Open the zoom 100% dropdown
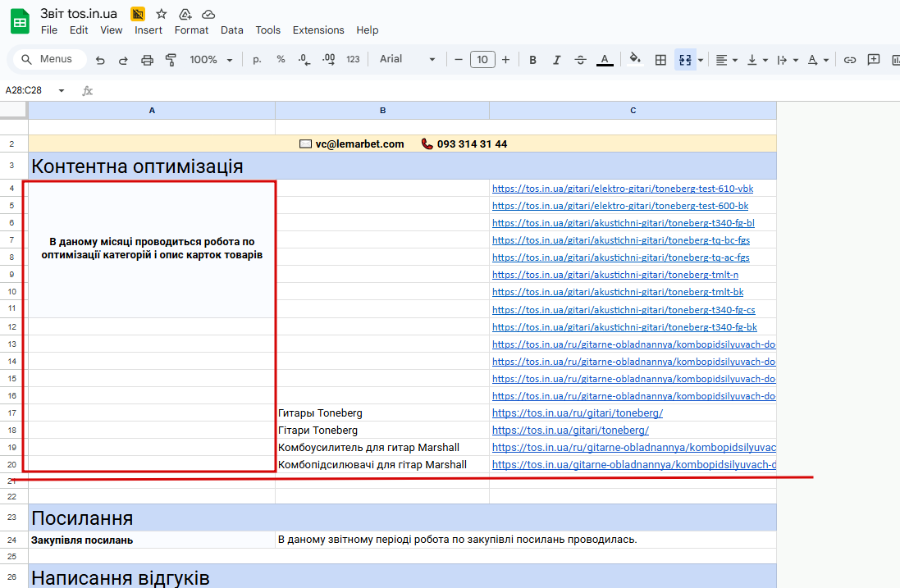The image size is (900, 588). point(211,60)
